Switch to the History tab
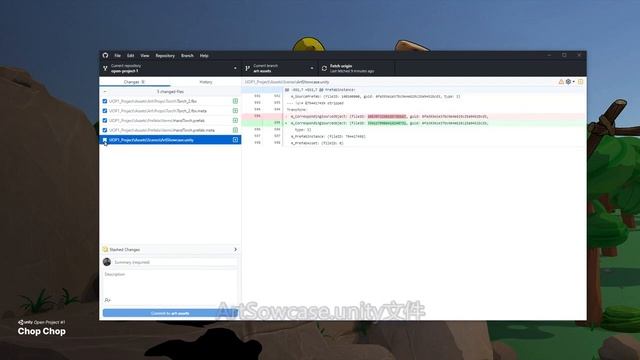 (x=206, y=82)
